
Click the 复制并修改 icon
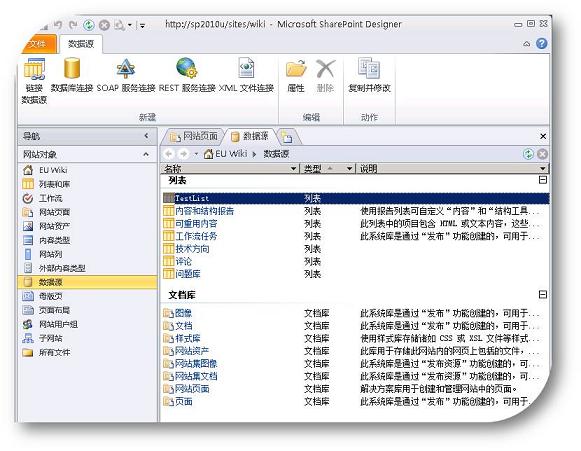369,69
